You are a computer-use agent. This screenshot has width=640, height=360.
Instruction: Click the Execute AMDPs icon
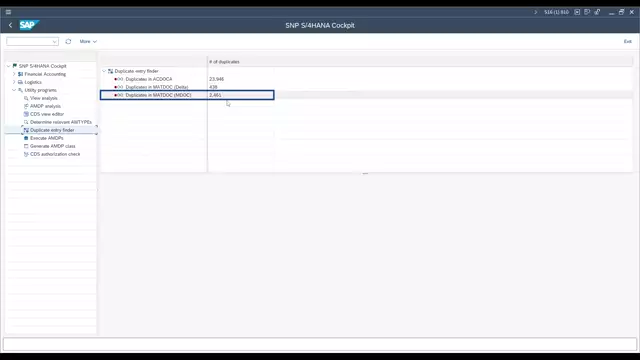pyautogui.click(x=26, y=138)
